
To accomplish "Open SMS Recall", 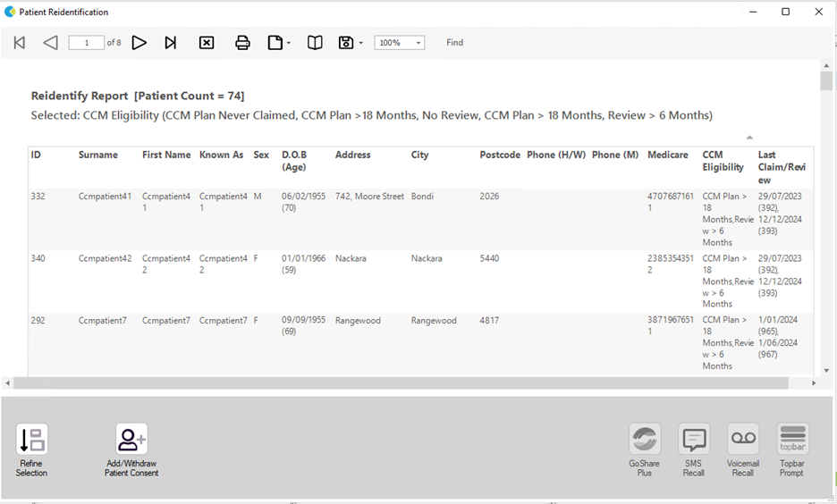I will coord(693,450).
